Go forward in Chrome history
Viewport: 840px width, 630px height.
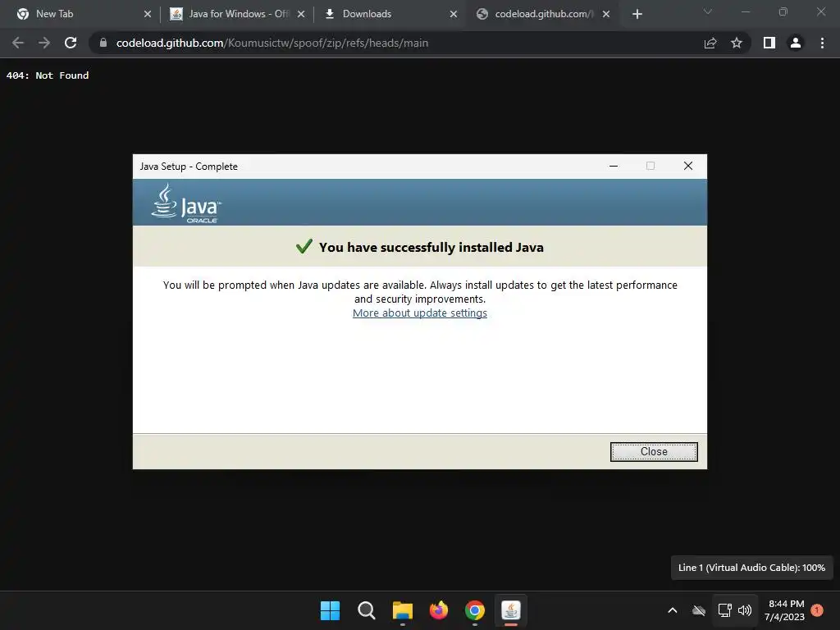click(44, 43)
